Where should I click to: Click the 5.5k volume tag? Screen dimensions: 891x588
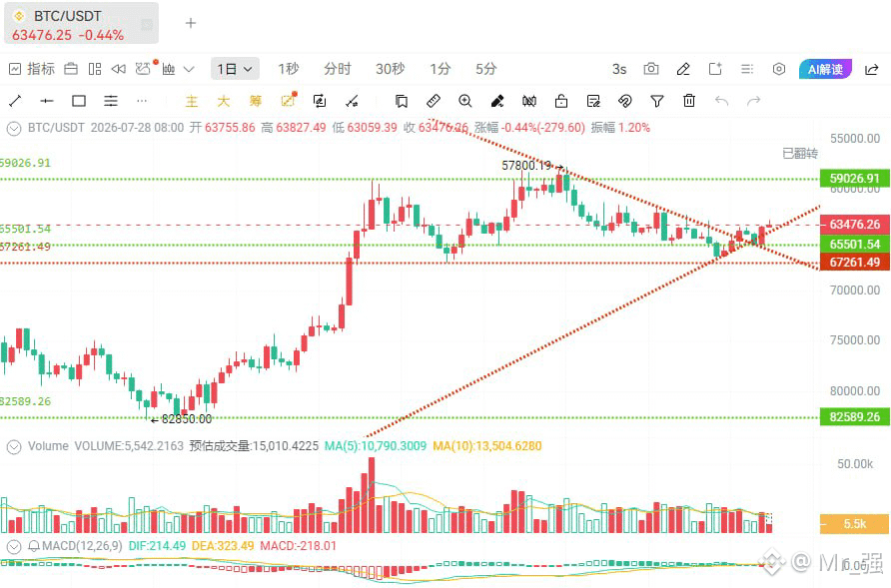(854, 524)
